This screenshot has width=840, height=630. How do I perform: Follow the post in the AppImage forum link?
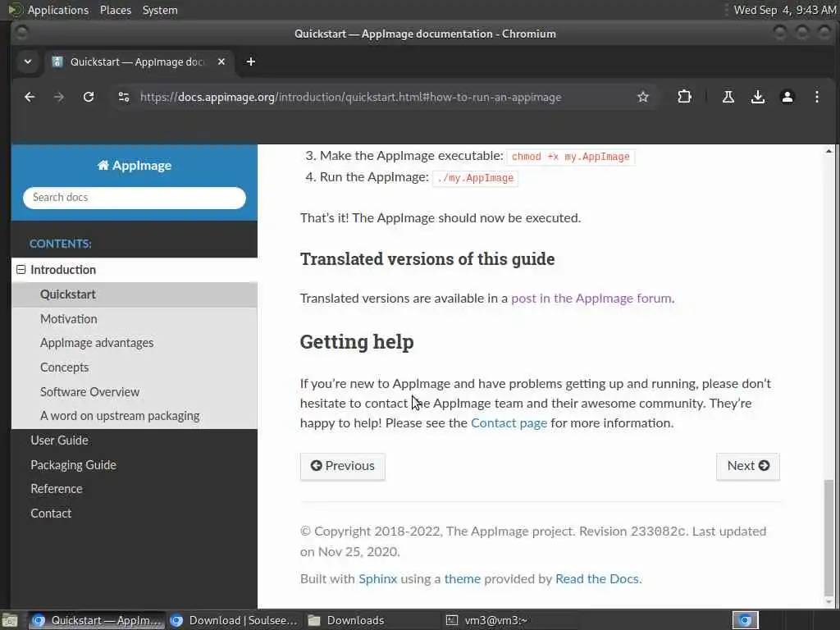(x=591, y=299)
